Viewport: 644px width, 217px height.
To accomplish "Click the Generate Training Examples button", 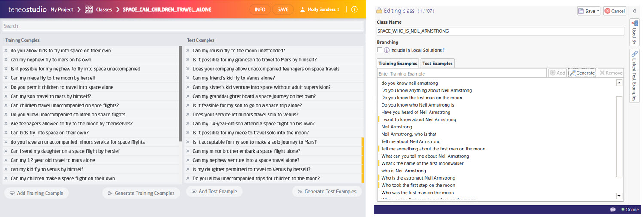I will (x=141, y=193).
